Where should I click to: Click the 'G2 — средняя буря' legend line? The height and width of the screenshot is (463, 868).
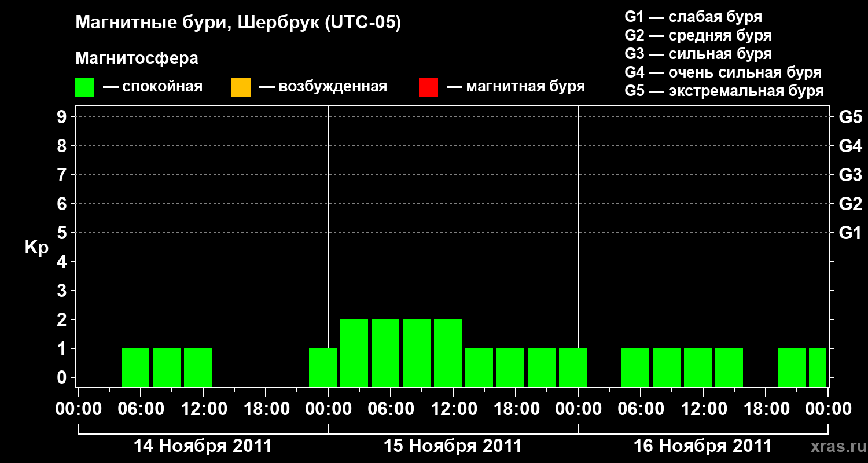pyautogui.click(x=698, y=35)
